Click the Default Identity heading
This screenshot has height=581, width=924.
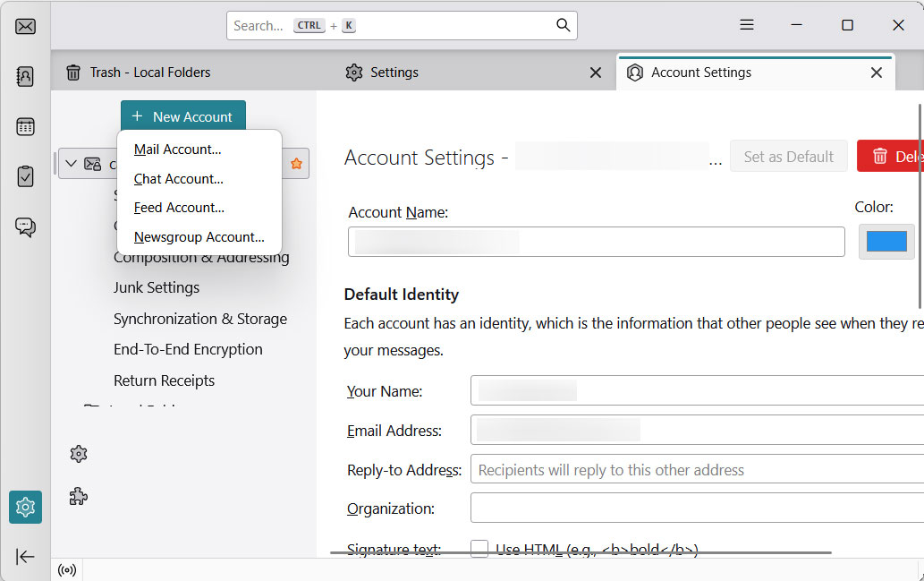402,295
